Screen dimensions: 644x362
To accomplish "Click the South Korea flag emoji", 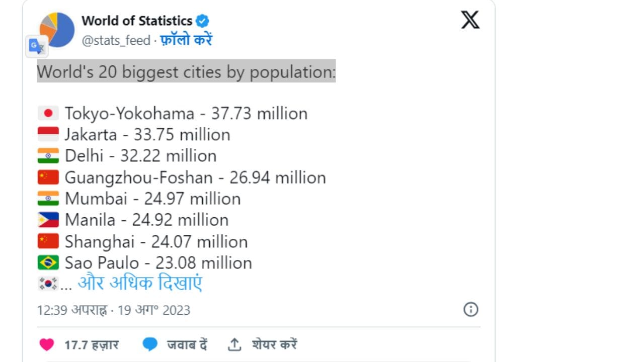I will coord(48,284).
